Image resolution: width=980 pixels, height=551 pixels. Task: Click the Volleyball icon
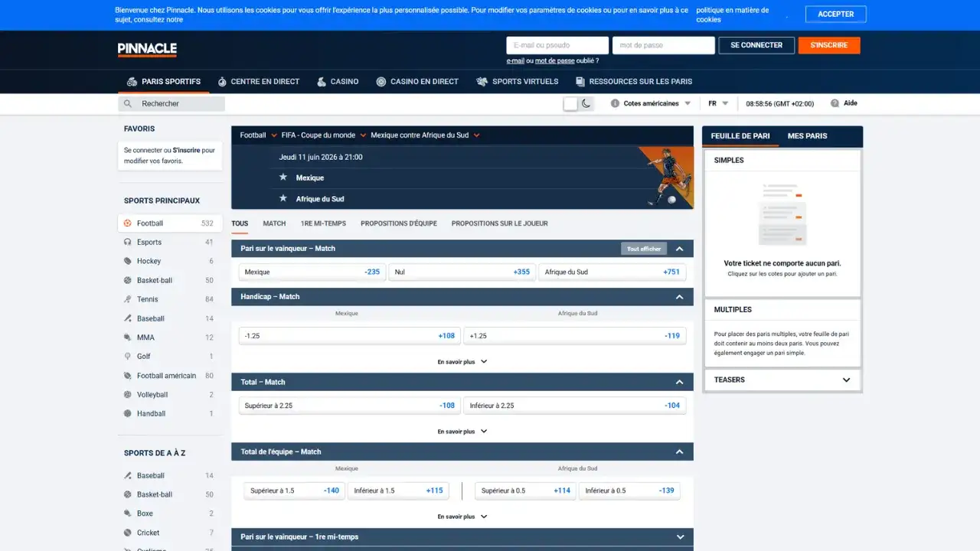(128, 395)
